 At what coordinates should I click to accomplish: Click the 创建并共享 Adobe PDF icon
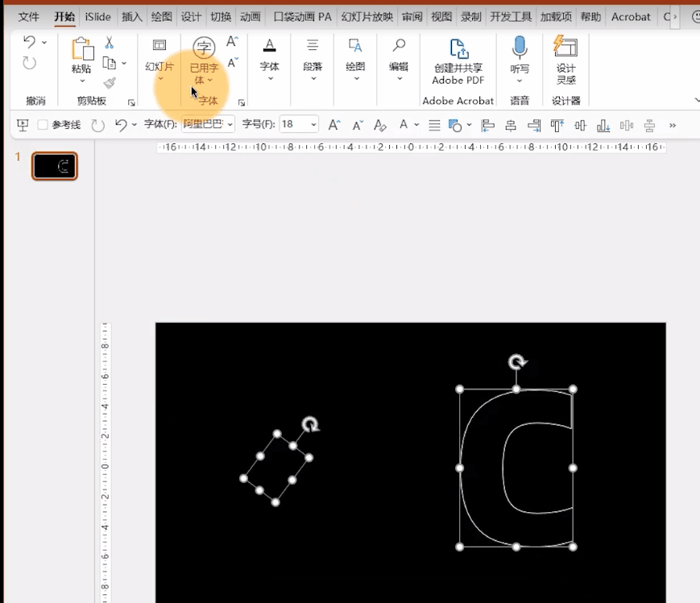coord(458,48)
